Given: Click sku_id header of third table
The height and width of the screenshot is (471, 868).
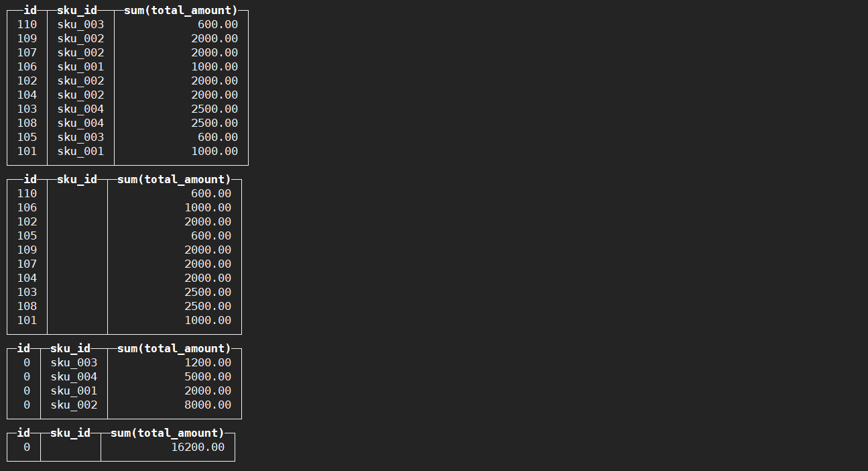Looking at the screenshot, I should pyautogui.click(x=70, y=348).
